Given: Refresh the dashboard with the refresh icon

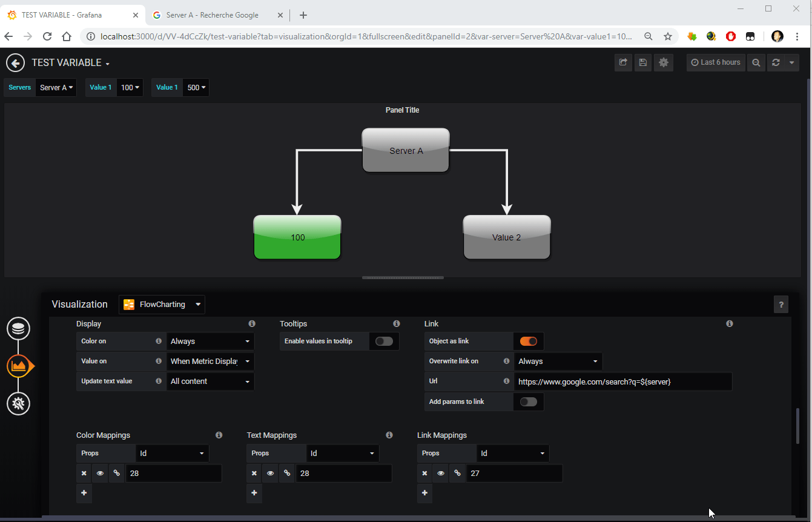Looking at the screenshot, I should tap(776, 62).
